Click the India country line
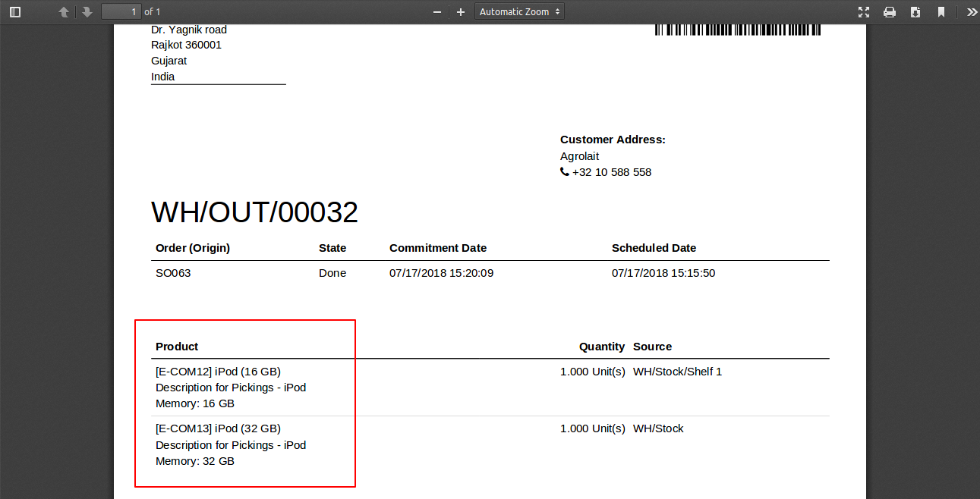The width and height of the screenshot is (980, 499). [163, 77]
